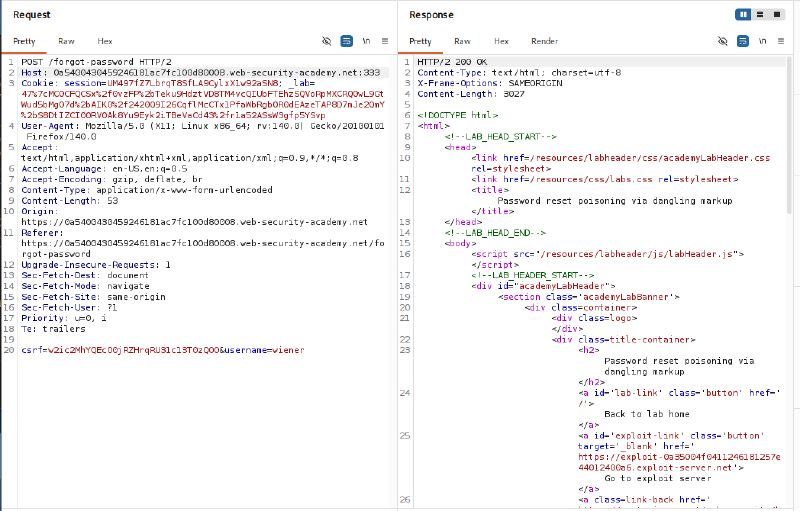Viewport: 800px width, 511px height.
Task: Select the tabbed combined layout icon
Action: coord(777,14)
